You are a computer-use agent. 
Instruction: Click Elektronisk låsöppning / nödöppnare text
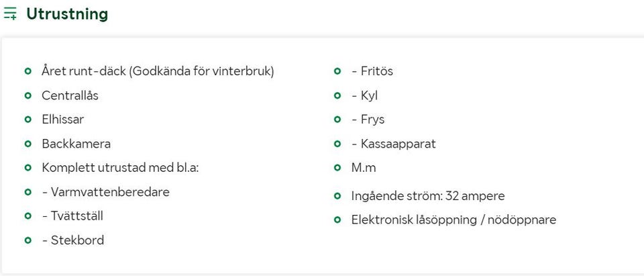pyautogui.click(x=453, y=220)
